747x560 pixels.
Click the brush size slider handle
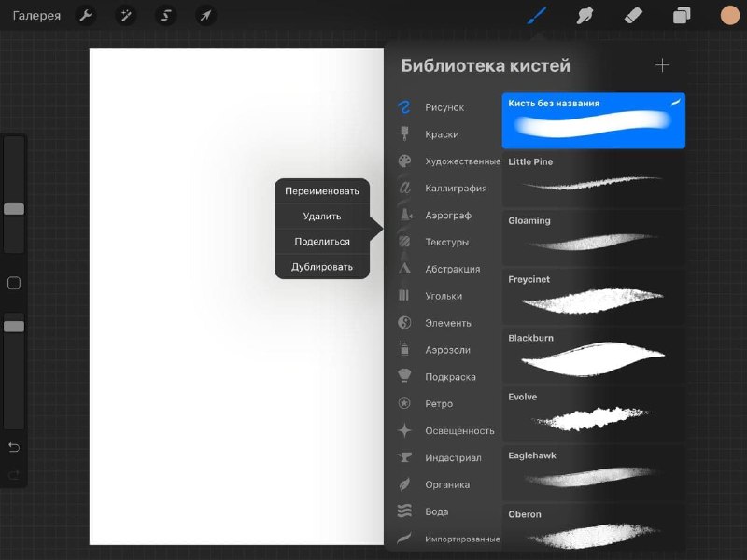click(x=14, y=209)
